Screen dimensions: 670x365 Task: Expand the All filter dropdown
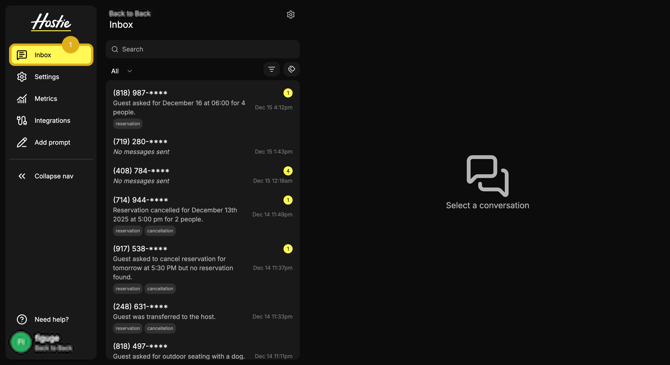(x=121, y=71)
